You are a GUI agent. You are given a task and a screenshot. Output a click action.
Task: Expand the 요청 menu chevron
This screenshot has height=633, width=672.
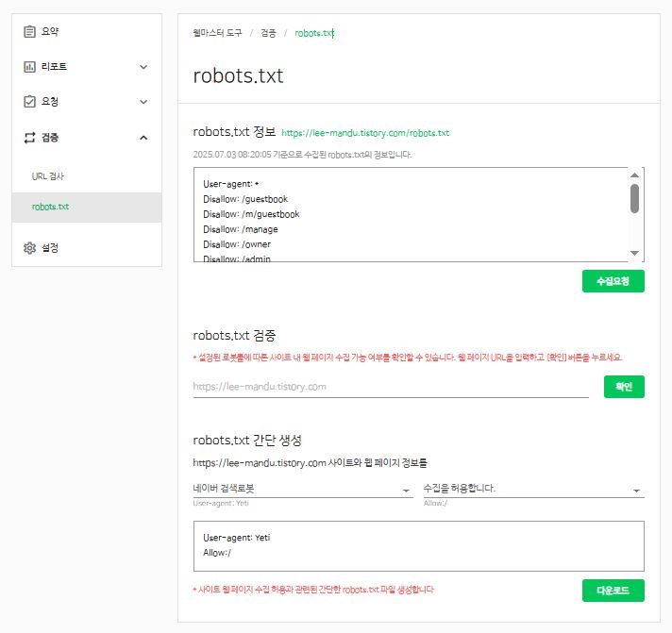[x=143, y=102]
